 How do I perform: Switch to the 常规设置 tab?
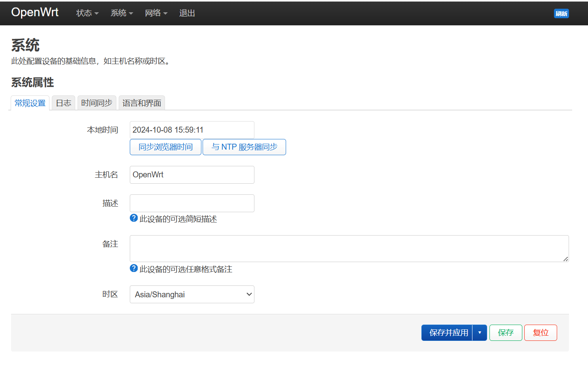(30, 103)
